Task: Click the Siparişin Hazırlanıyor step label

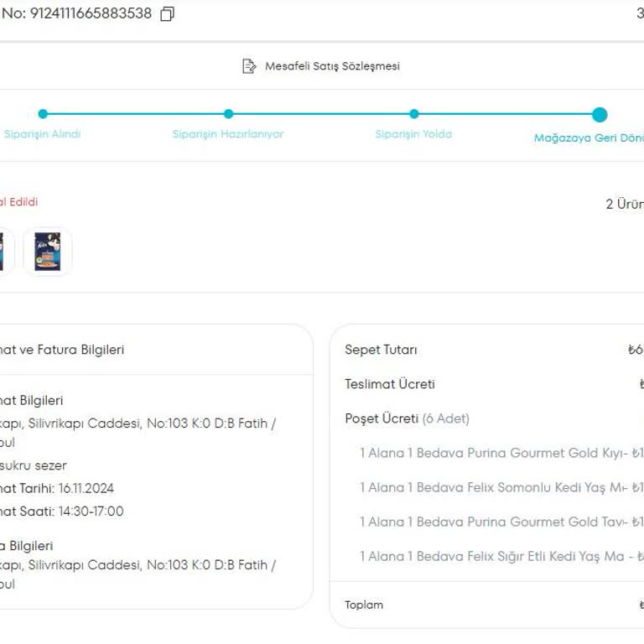Action: [x=228, y=134]
